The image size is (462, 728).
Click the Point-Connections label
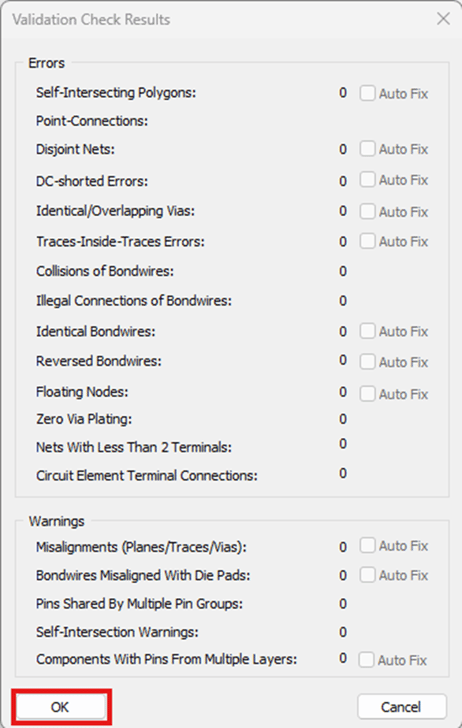92,121
